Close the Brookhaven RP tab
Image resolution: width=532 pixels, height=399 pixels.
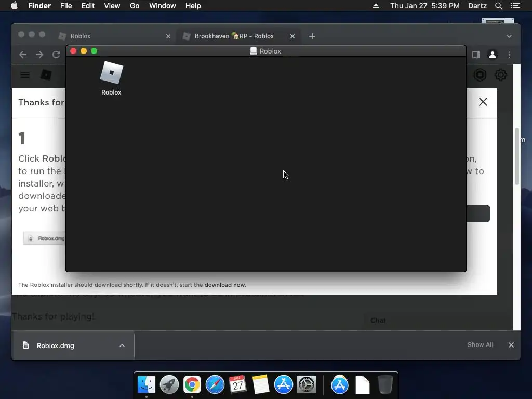(292, 36)
